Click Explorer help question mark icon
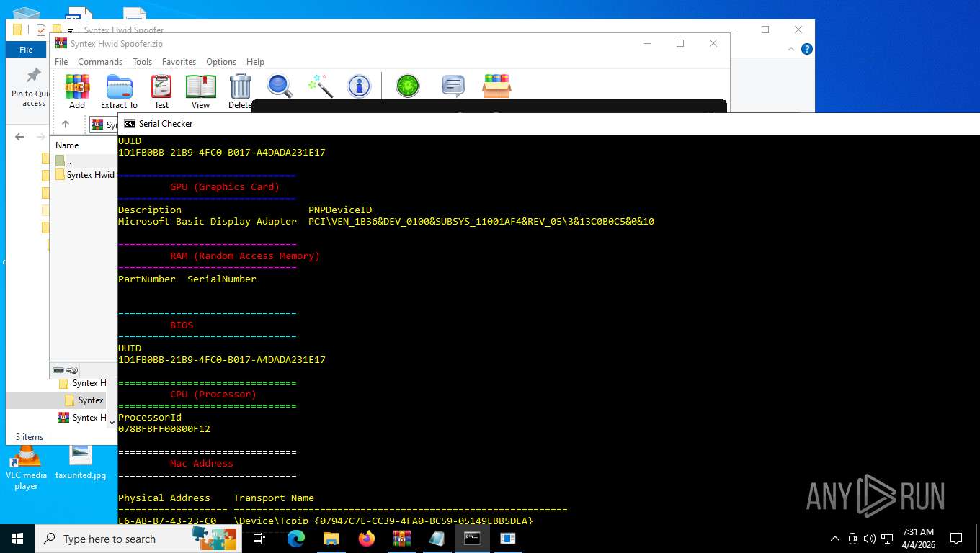Screen dimensions: 980x553 pyautogui.click(x=807, y=49)
